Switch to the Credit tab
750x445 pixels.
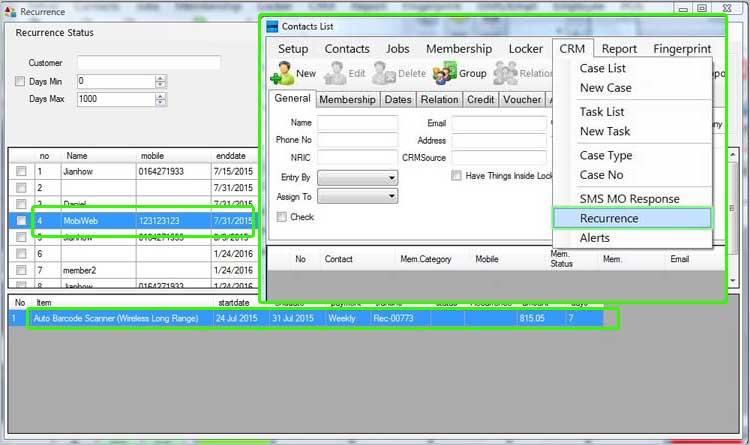[x=480, y=100]
